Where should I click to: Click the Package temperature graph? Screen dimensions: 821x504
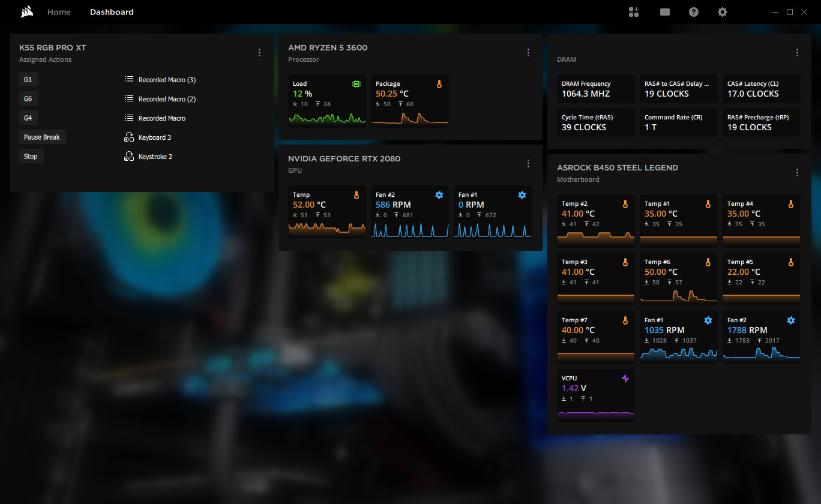(x=410, y=118)
